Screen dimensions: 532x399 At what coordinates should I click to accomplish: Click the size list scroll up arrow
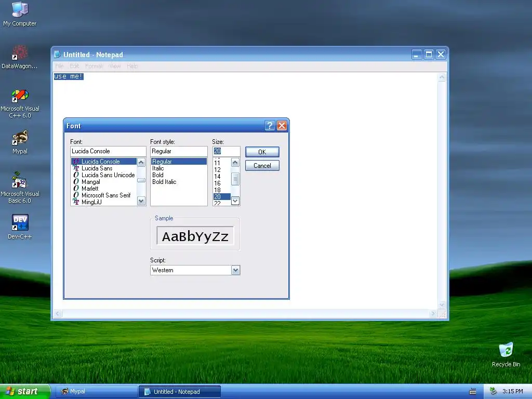[x=235, y=162]
